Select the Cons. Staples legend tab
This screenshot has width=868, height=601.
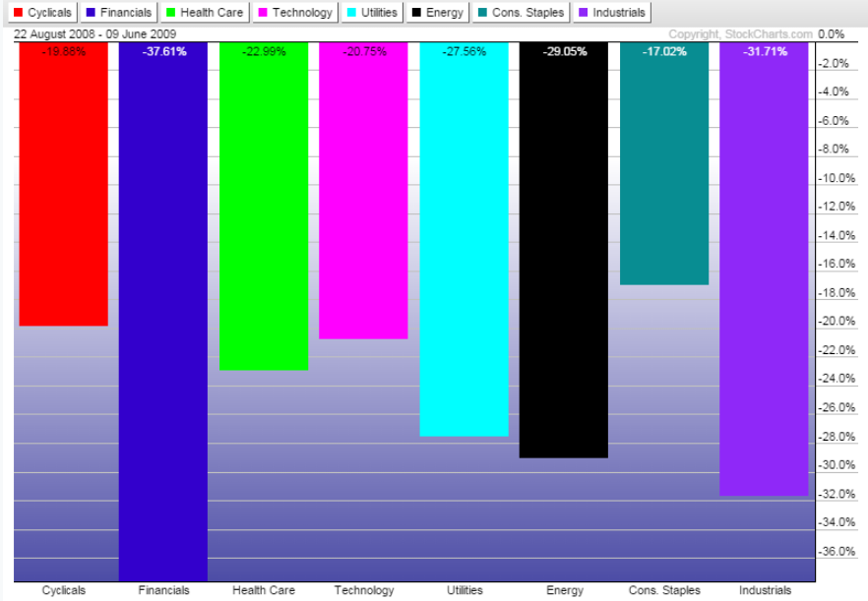click(x=522, y=13)
